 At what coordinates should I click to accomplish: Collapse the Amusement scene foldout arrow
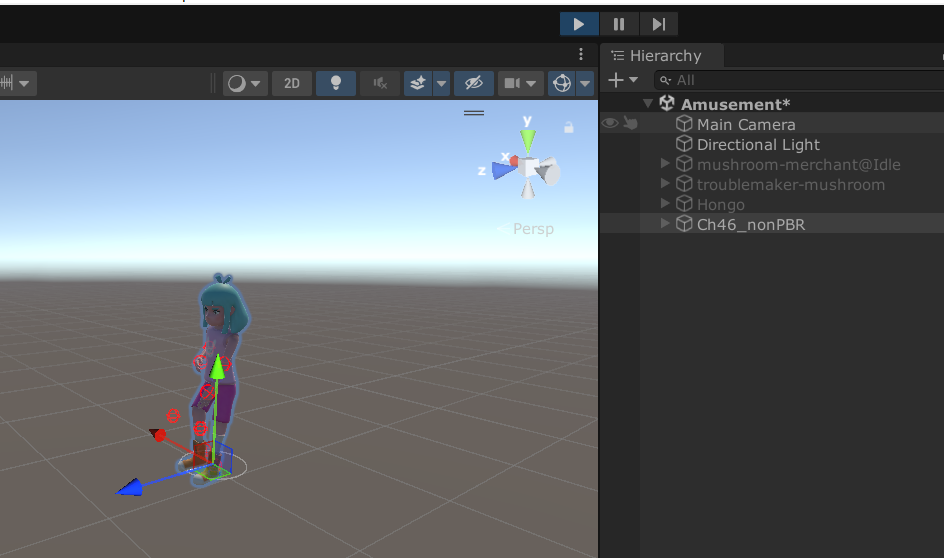(648, 104)
